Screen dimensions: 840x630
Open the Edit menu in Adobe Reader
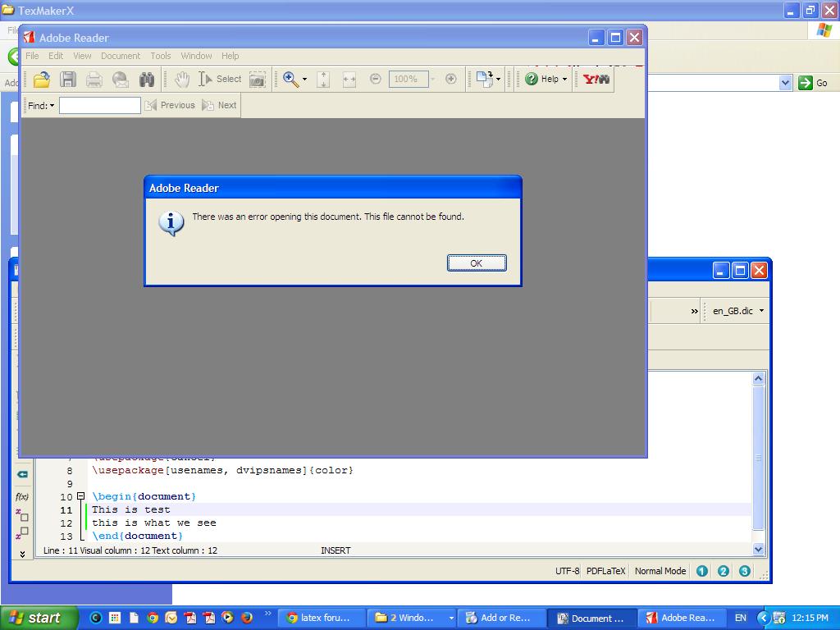pos(56,56)
